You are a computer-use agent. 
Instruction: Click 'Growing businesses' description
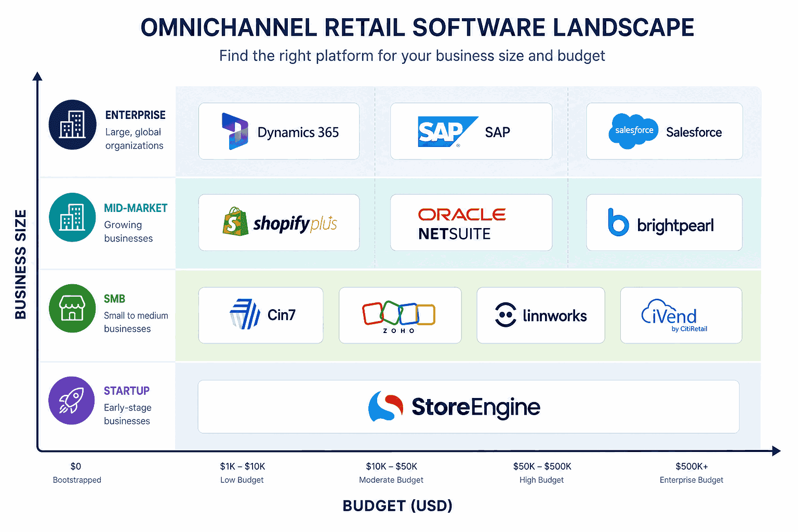128,232
